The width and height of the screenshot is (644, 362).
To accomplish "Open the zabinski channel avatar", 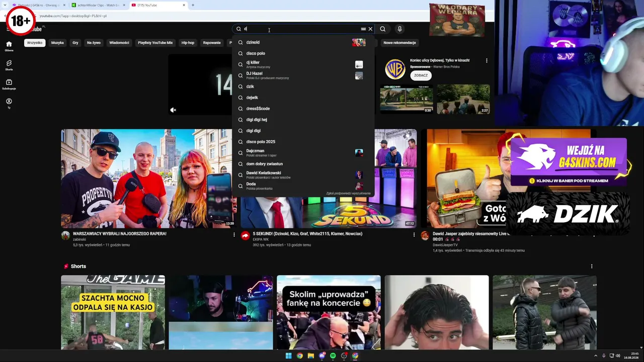I will pyautogui.click(x=65, y=236).
